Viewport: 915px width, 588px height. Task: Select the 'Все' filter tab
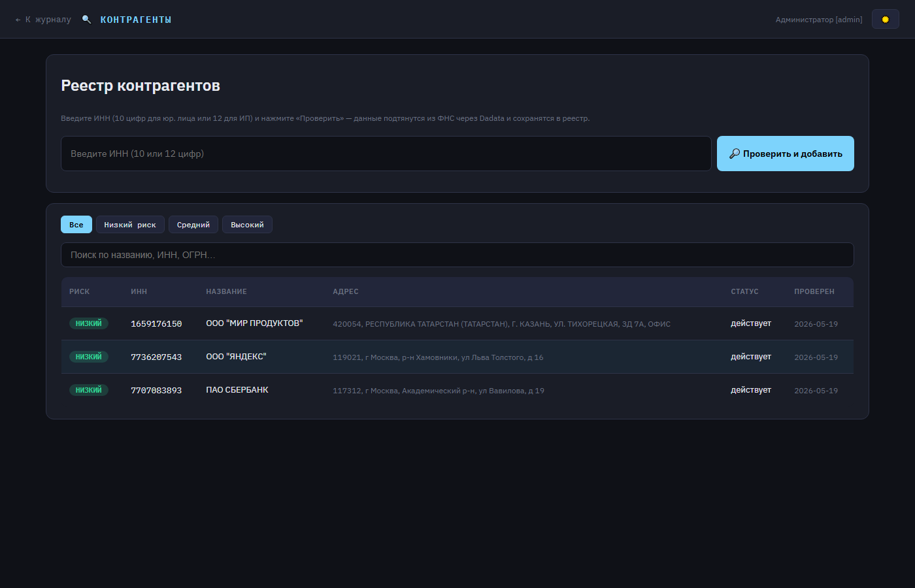76,225
